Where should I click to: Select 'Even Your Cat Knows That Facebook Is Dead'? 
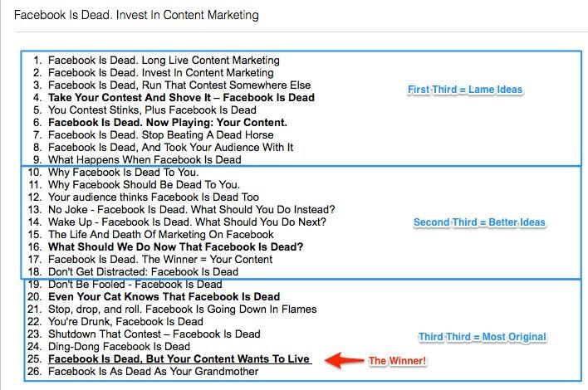pyautogui.click(x=164, y=296)
